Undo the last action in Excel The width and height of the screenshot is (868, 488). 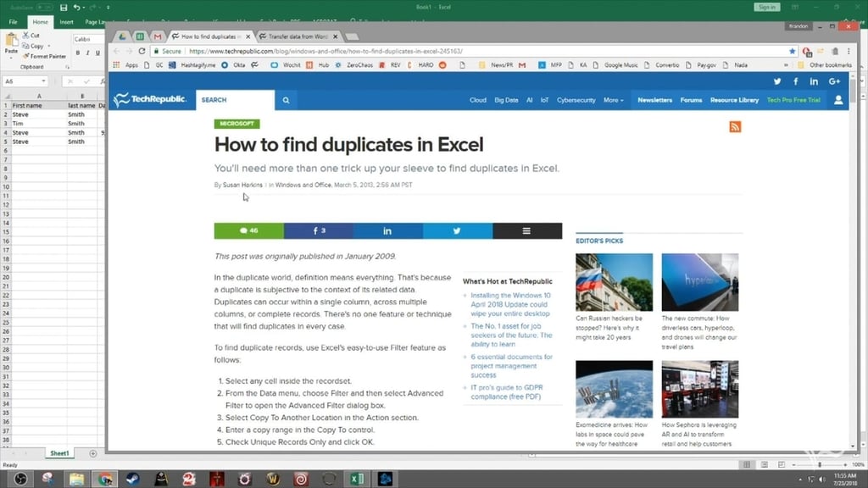[x=76, y=7]
